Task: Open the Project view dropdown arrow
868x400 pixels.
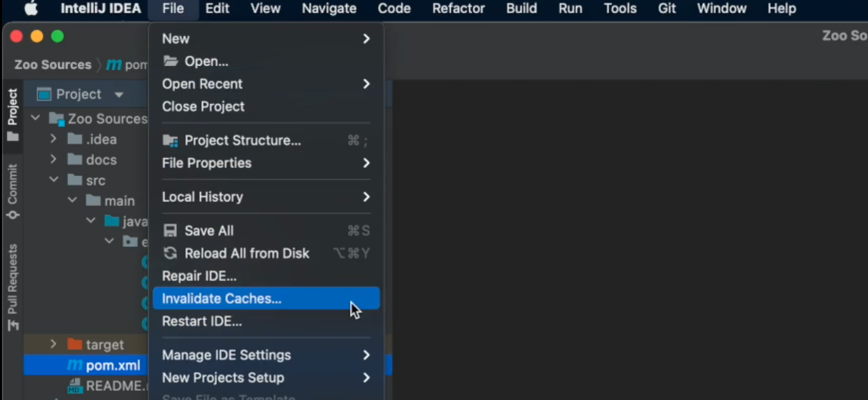Action: (119, 95)
